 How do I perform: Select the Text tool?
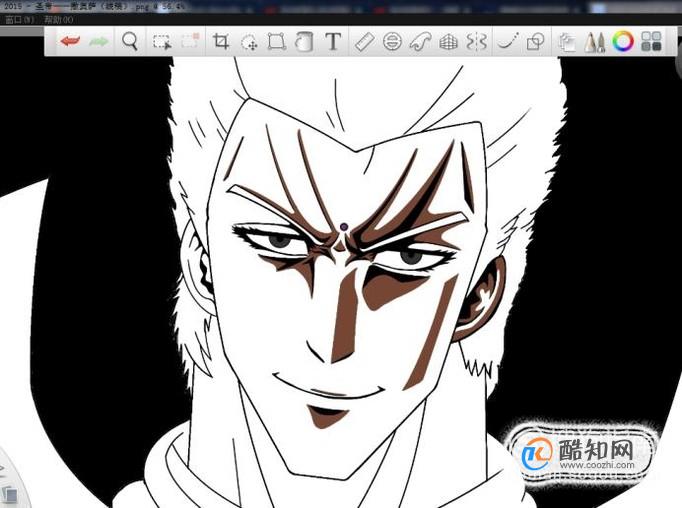[x=333, y=42]
